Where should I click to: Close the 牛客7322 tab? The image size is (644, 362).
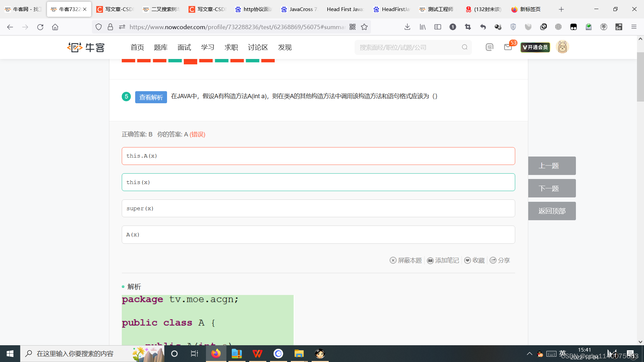(85, 9)
